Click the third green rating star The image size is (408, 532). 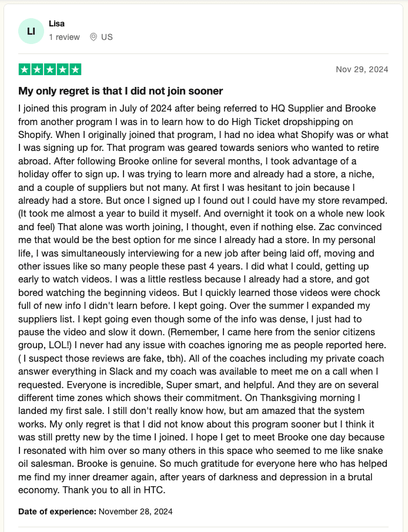pos(50,69)
